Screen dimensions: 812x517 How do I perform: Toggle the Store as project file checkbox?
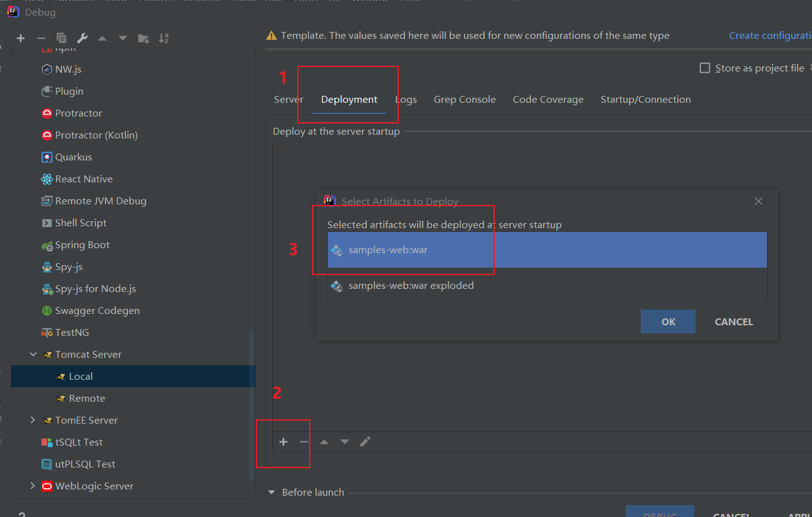point(705,68)
